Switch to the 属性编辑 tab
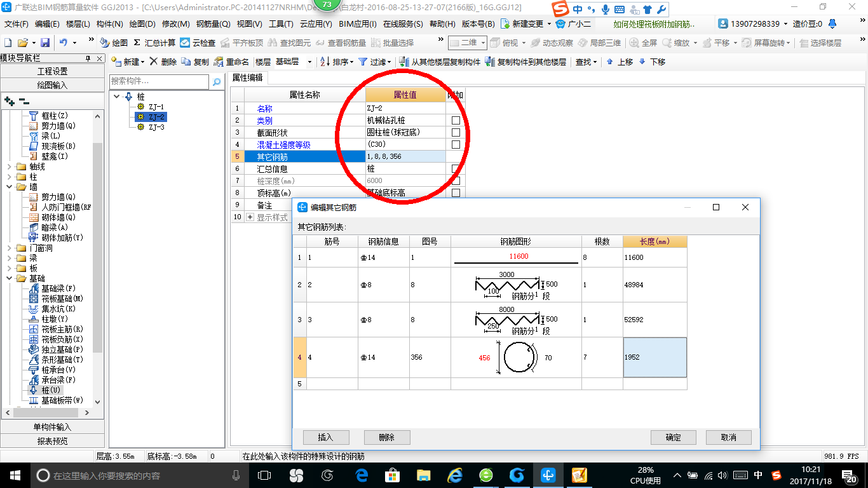The width and height of the screenshot is (868, 488). (x=248, y=78)
